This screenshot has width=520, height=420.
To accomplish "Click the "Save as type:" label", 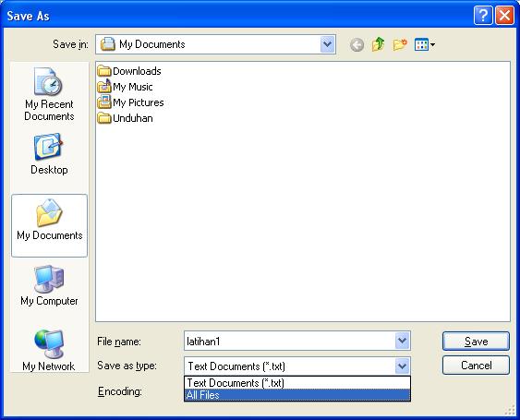I will 127,366.
